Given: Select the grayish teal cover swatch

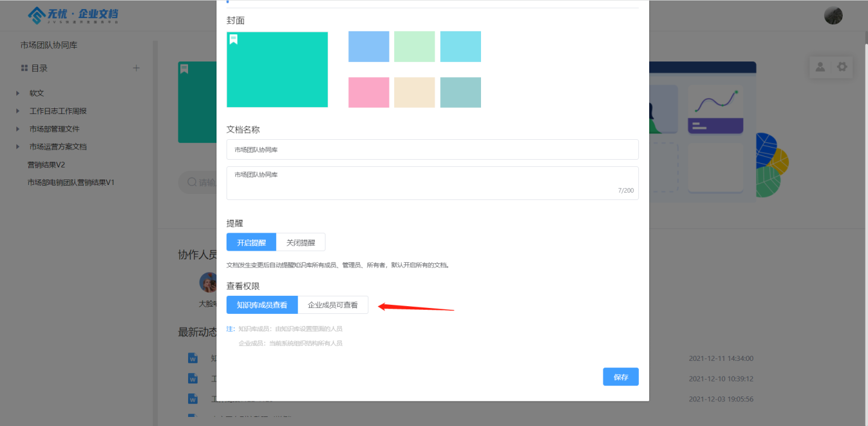Looking at the screenshot, I should (461, 92).
